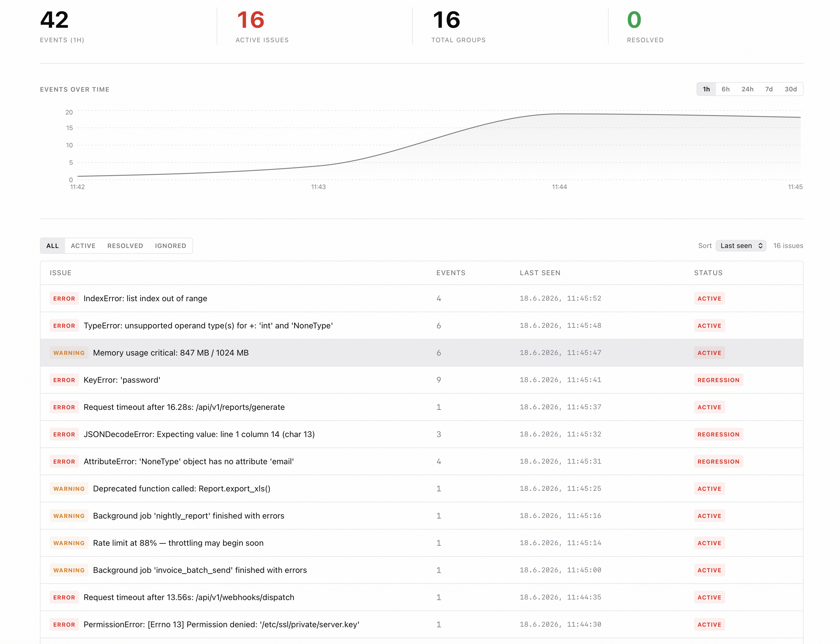
Task: Click ACTIVE status on Deprecated function row
Action: (709, 489)
